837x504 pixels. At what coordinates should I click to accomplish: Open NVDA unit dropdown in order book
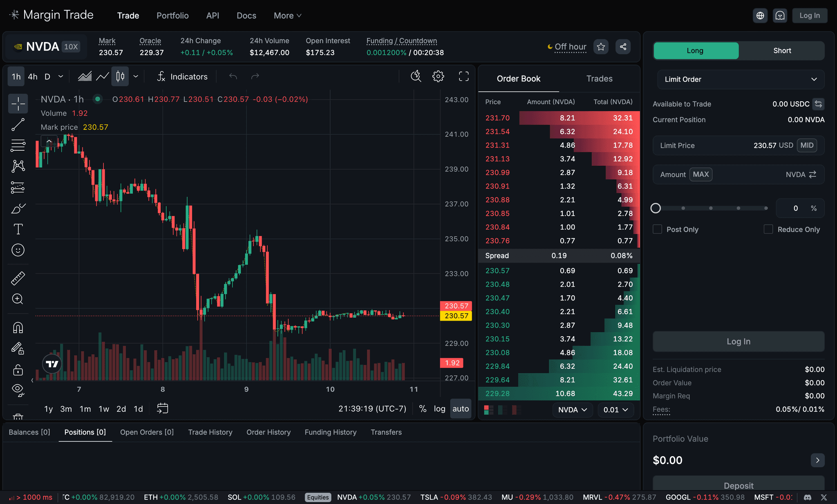tap(572, 410)
